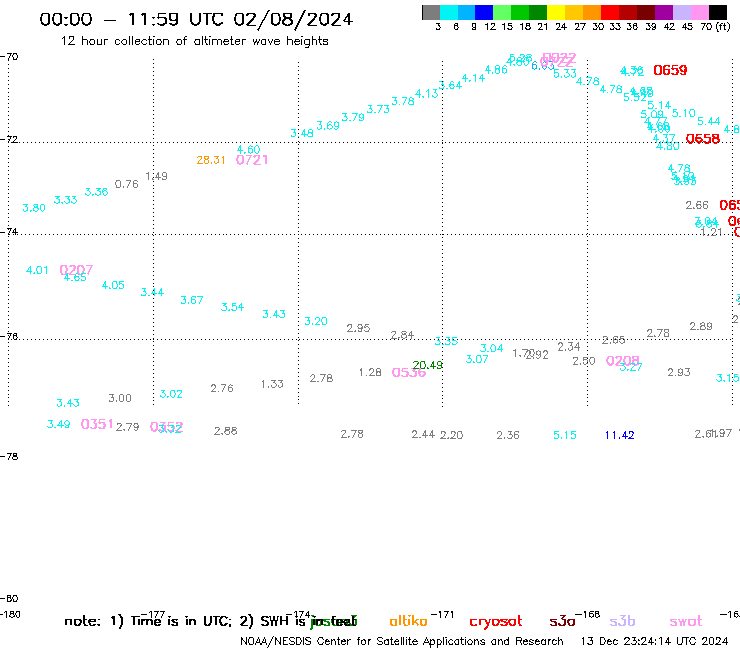Click the gray wave height value 2.88

[x=226, y=431]
